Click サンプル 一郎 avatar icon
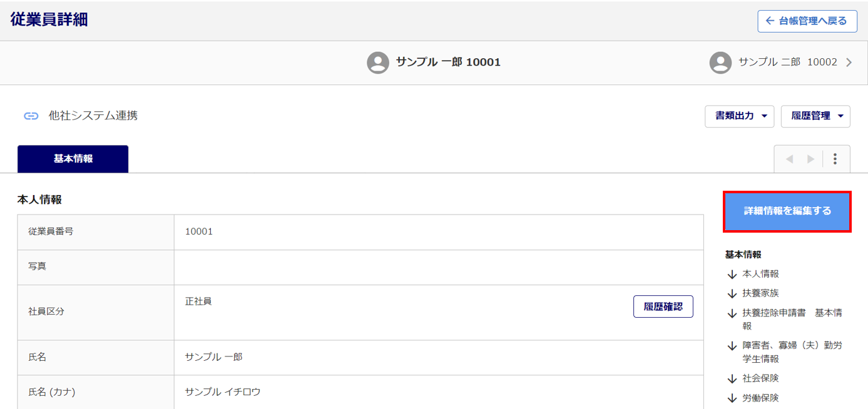868x409 pixels. (378, 63)
